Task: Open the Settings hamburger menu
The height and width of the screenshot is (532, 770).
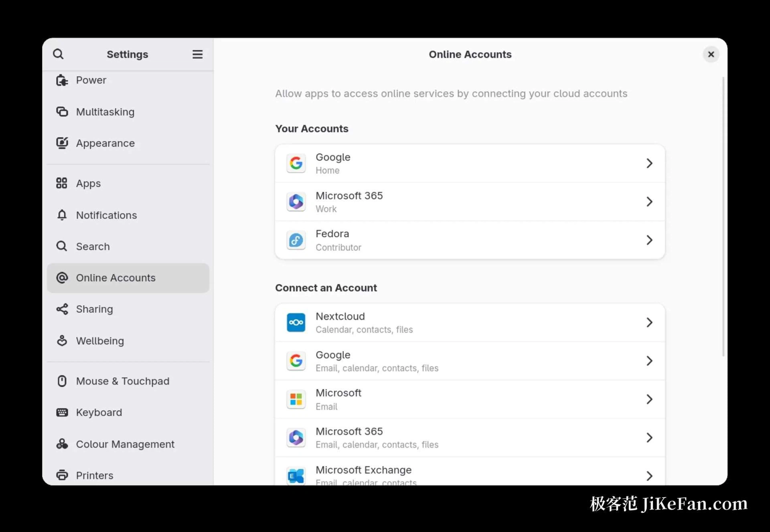Action: tap(197, 54)
